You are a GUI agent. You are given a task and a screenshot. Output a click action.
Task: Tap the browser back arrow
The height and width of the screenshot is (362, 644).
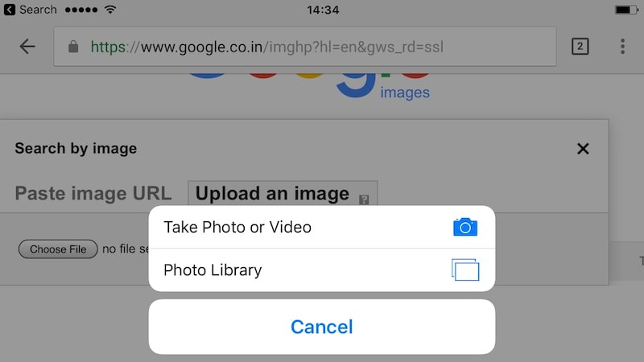click(x=27, y=47)
